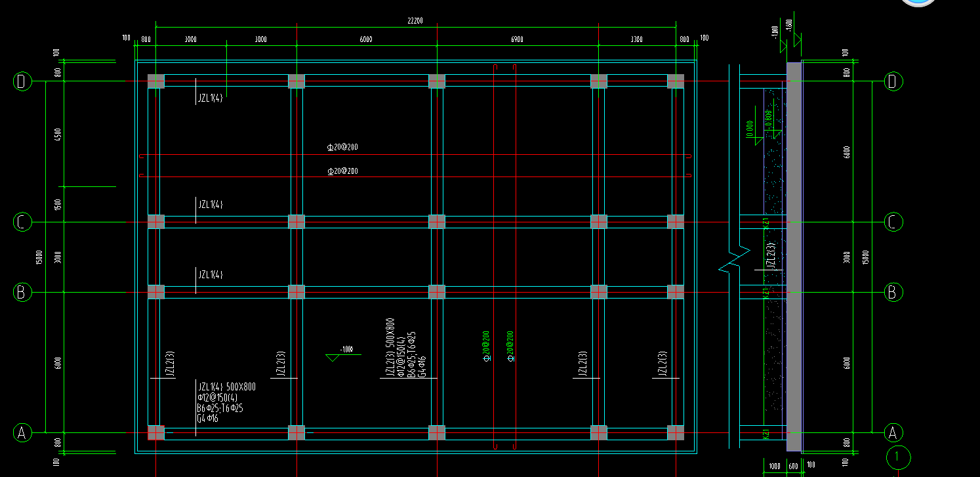Pick the lower white Φ20@200 rebar label
Image resolution: width=980 pixels, height=477 pixels.
[342, 171]
